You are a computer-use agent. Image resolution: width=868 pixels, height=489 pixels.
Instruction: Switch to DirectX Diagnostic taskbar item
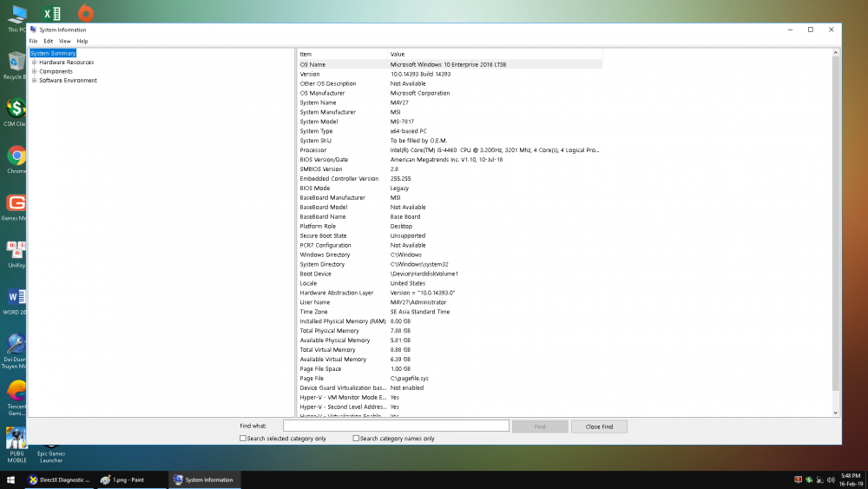(59, 479)
